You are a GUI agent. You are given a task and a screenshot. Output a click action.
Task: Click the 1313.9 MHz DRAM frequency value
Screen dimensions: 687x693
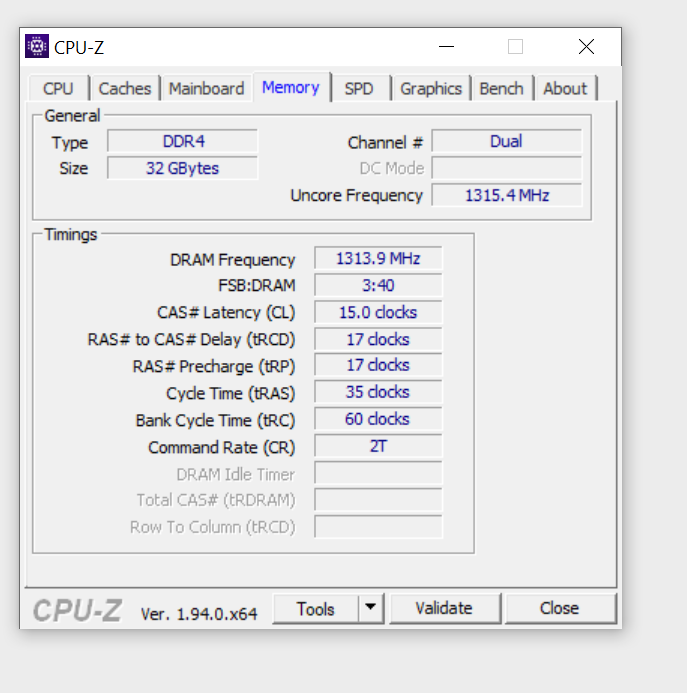(x=378, y=258)
